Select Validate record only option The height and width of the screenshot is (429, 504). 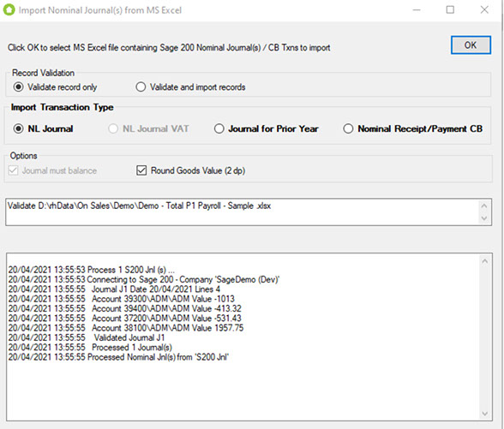pos(19,87)
